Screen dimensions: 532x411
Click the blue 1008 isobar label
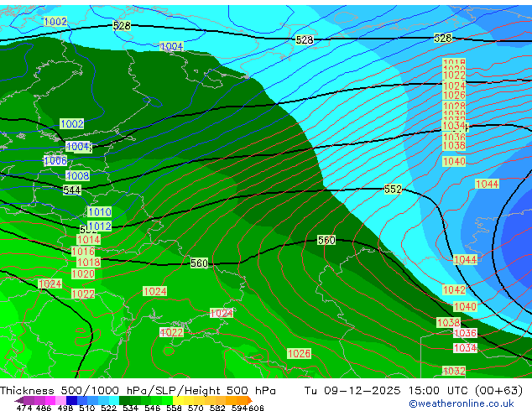pos(78,175)
